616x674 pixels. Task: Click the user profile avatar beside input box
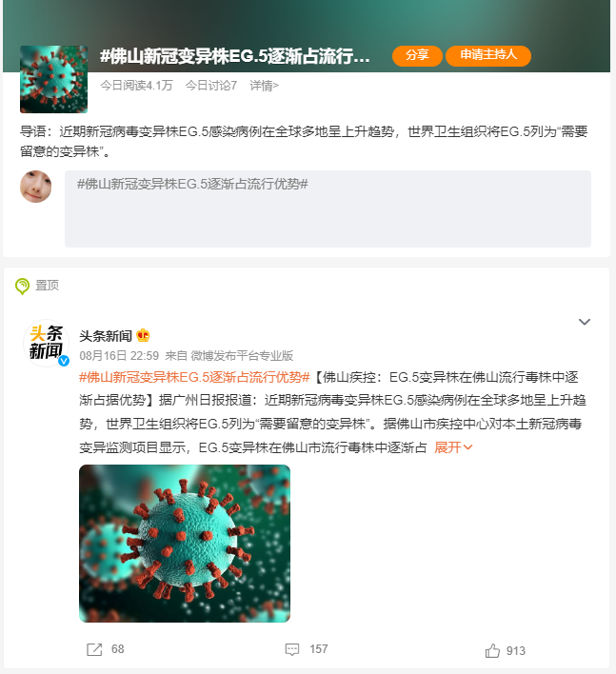pos(36,187)
